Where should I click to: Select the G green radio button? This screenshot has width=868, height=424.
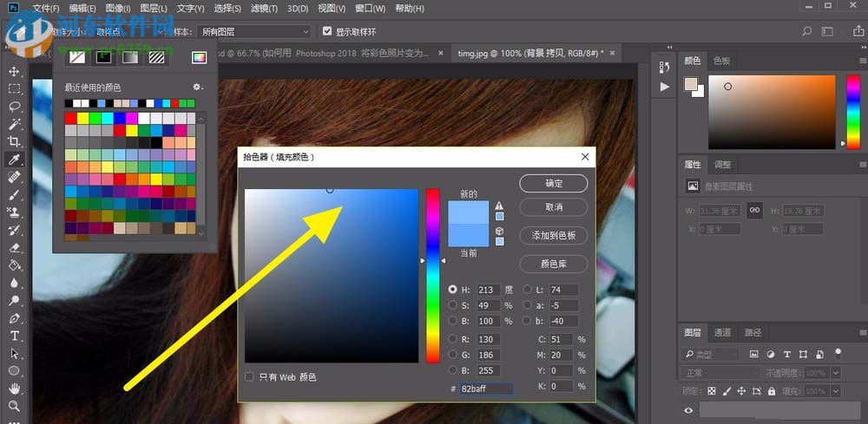pos(453,355)
